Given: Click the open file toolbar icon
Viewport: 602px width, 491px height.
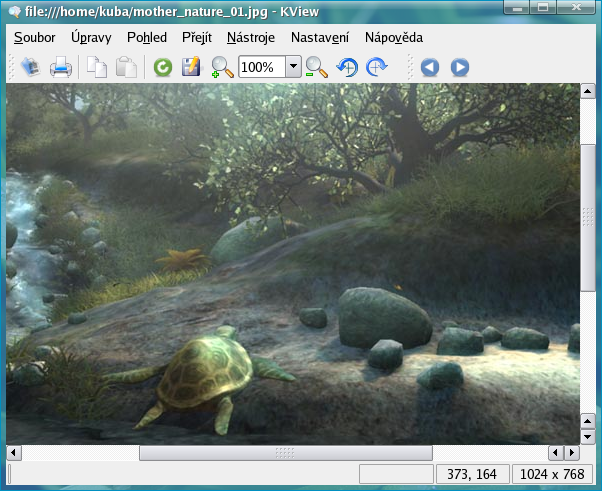Looking at the screenshot, I should click(31, 67).
